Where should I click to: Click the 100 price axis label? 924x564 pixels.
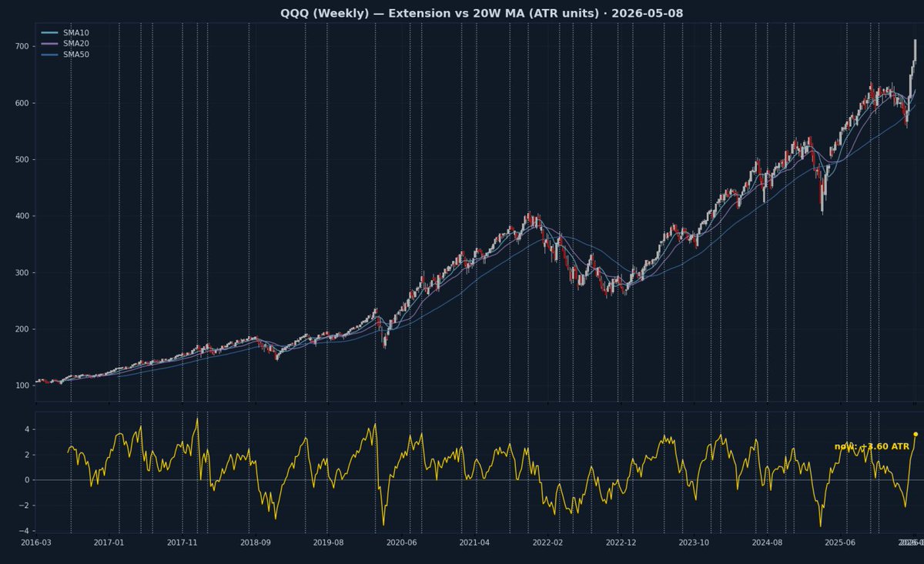(22, 385)
